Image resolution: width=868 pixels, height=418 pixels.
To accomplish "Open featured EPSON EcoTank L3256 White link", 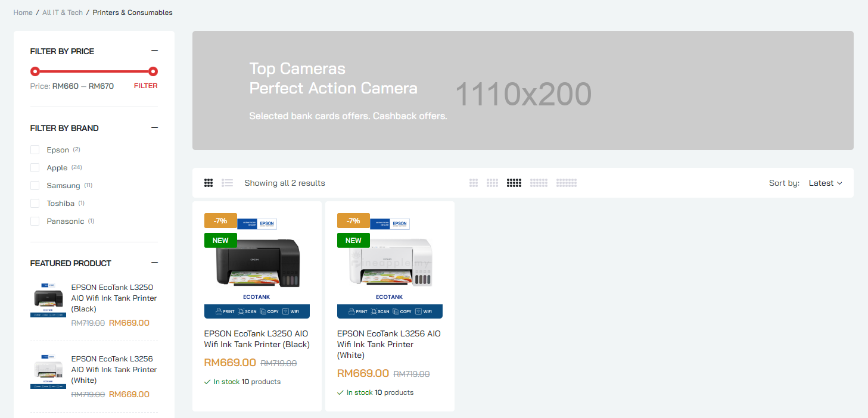I will tap(114, 369).
